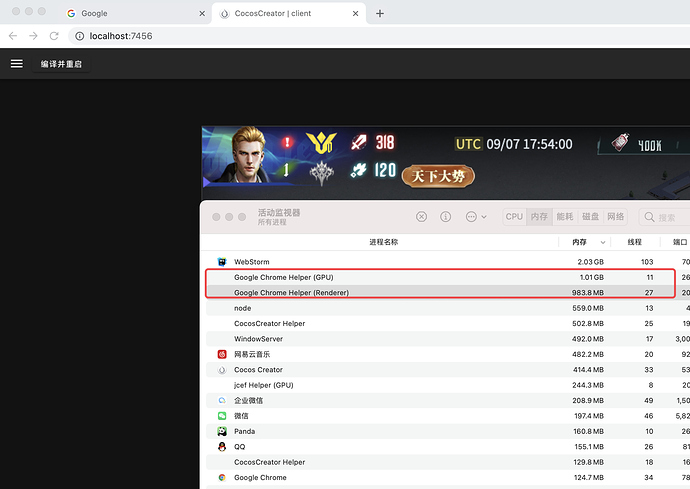Select the Google Chrome process row
The width and height of the screenshot is (690, 489).
[448, 478]
